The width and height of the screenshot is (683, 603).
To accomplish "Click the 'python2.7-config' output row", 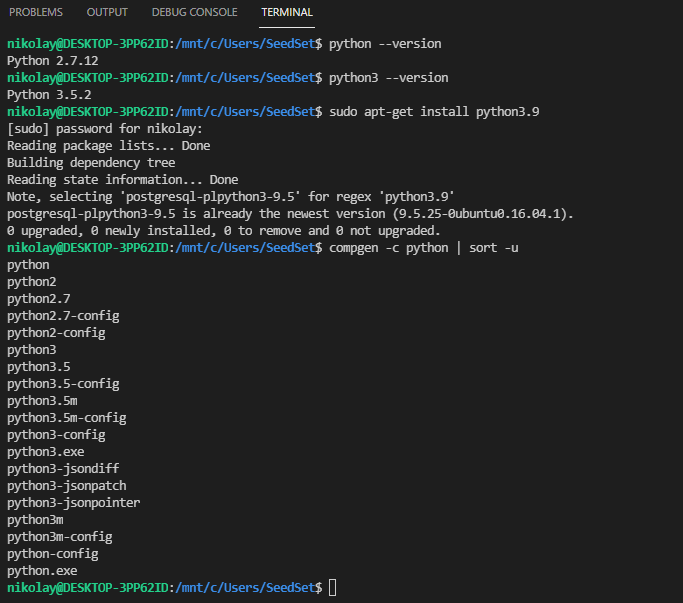I will click(x=63, y=315).
